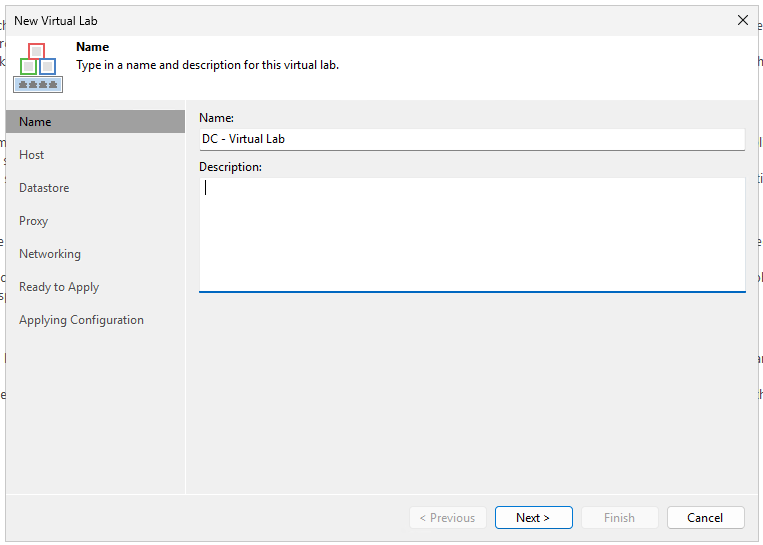
Task: Switch to the Proxy step
Action: 34,221
